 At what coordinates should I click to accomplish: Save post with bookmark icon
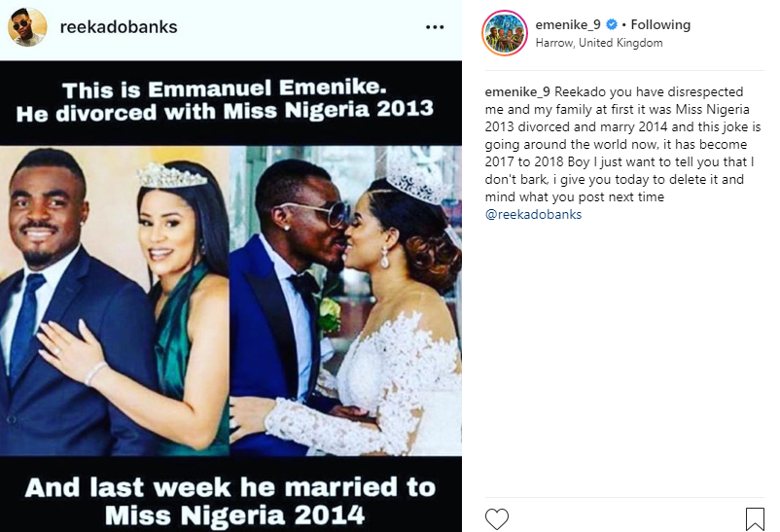(755, 518)
